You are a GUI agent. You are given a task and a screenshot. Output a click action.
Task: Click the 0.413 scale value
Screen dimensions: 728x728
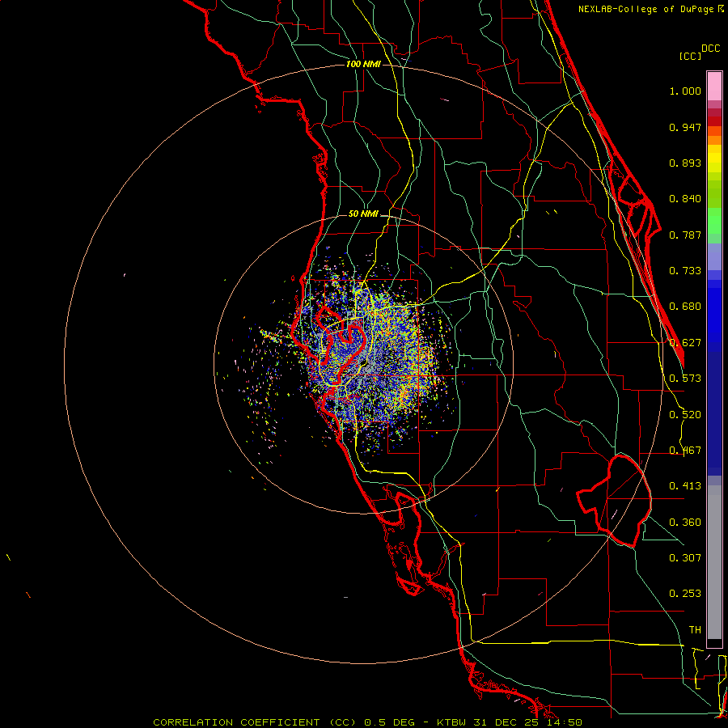(685, 486)
